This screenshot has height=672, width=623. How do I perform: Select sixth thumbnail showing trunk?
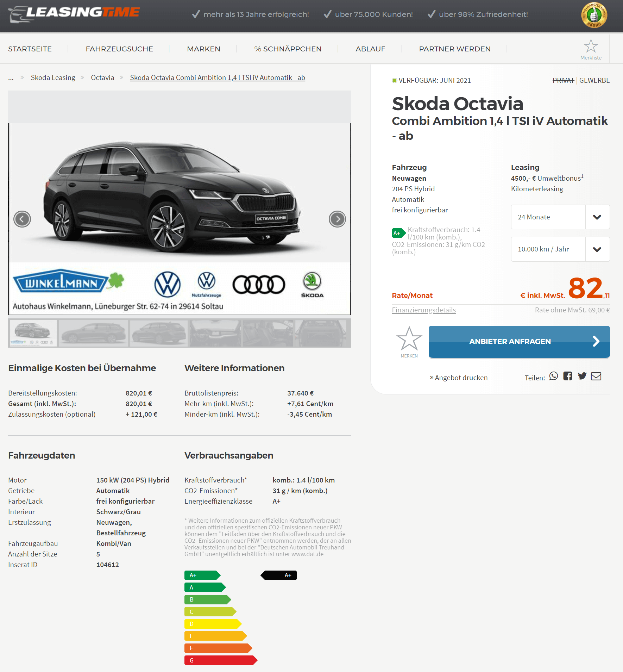[321, 333]
